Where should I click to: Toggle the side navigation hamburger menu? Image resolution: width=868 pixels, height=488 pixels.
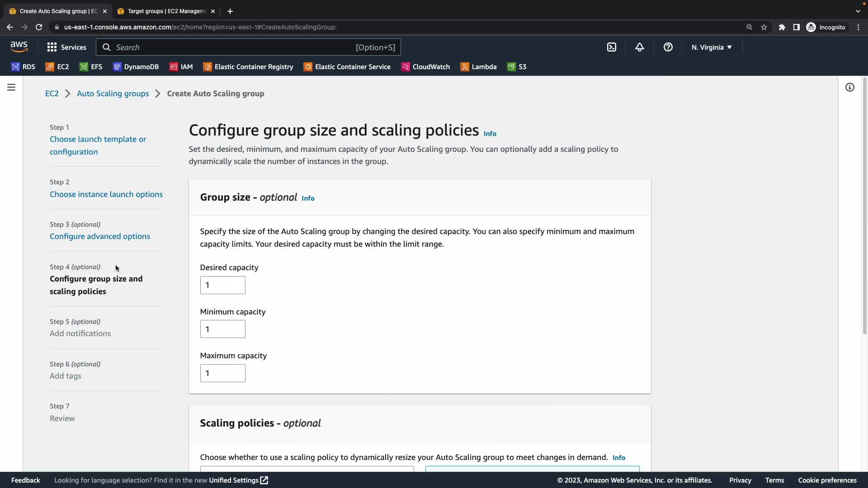(11, 87)
